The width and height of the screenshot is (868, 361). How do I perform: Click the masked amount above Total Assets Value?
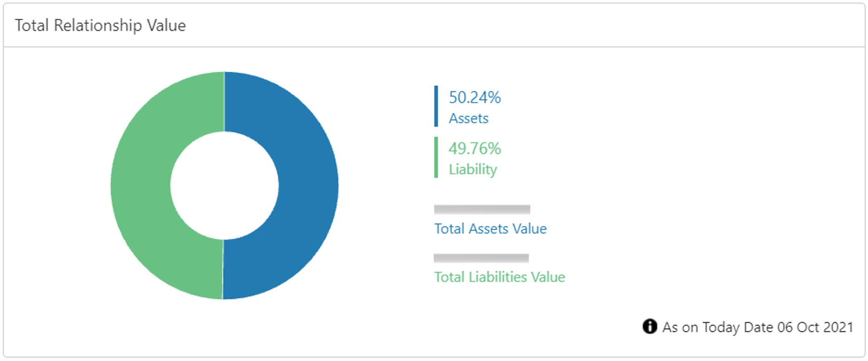[x=482, y=210]
